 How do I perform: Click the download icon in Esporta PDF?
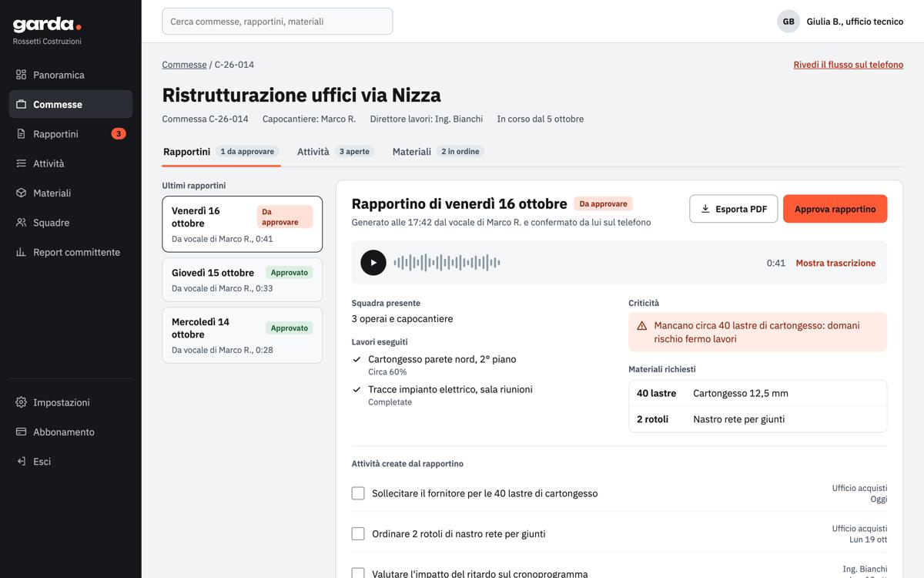(705, 209)
